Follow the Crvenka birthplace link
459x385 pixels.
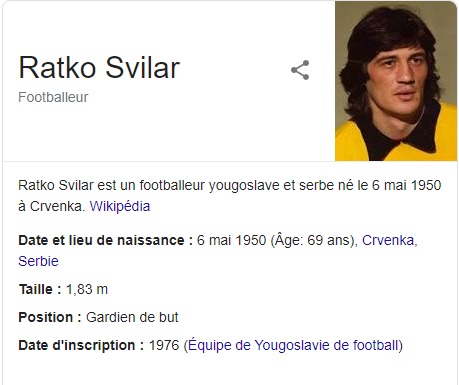[389, 240]
